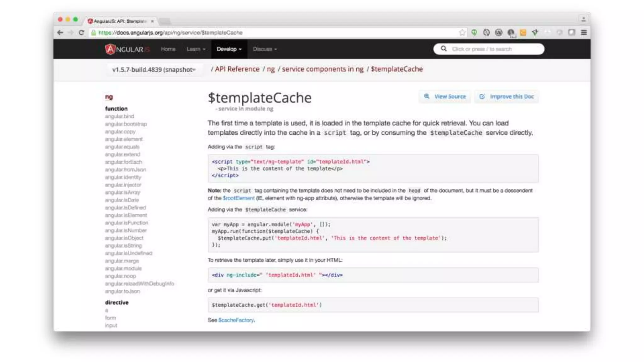
Task: Open the Chrome user profile button
Action: point(583,19)
